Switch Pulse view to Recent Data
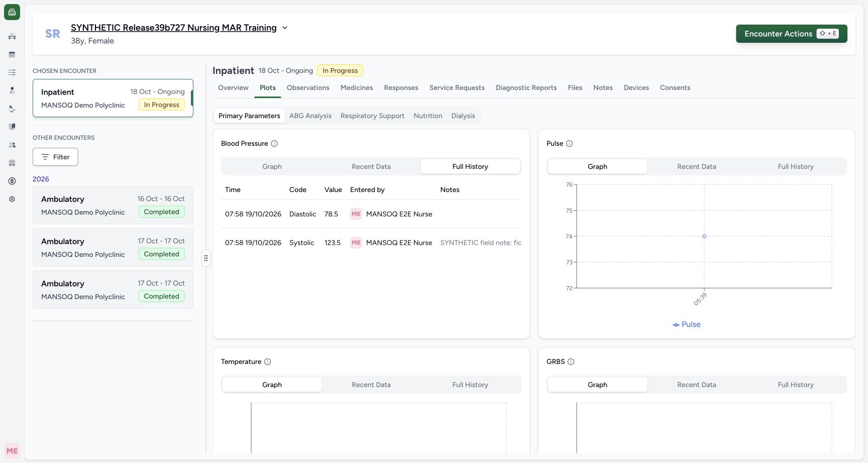Image resolution: width=868 pixels, height=463 pixels. 696,166
